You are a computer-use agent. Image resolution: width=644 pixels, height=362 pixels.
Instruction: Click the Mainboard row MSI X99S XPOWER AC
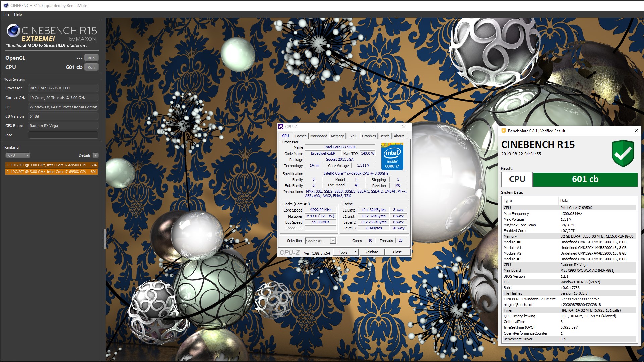[569, 270]
